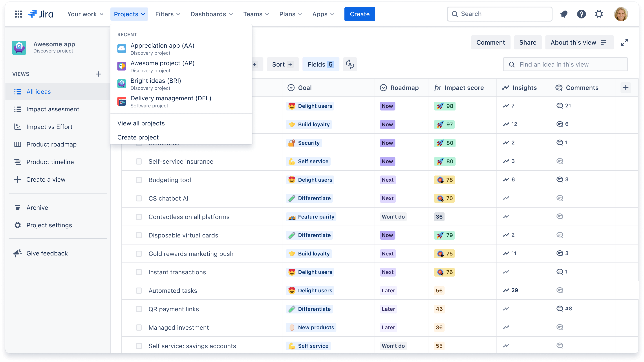Add a new column with plus icon
The image size is (644, 362).
[626, 87]
